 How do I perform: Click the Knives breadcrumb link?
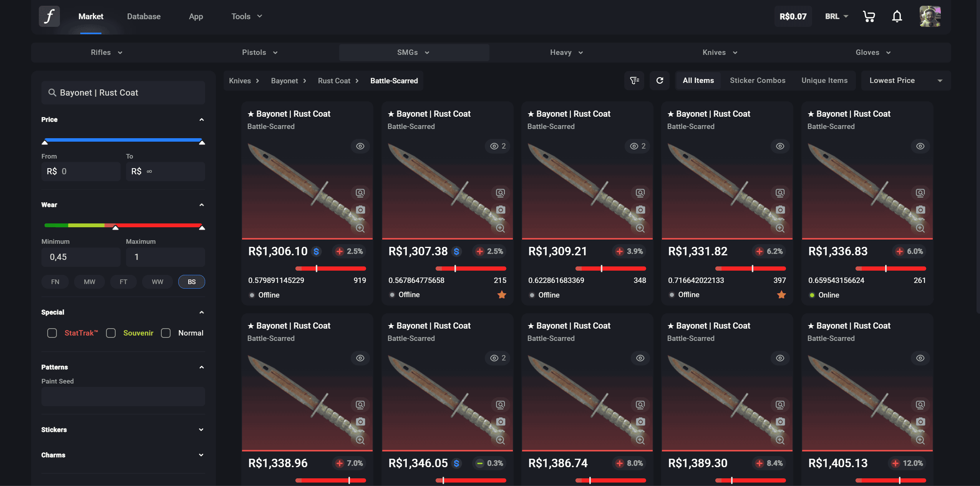[x=240, y=81]
